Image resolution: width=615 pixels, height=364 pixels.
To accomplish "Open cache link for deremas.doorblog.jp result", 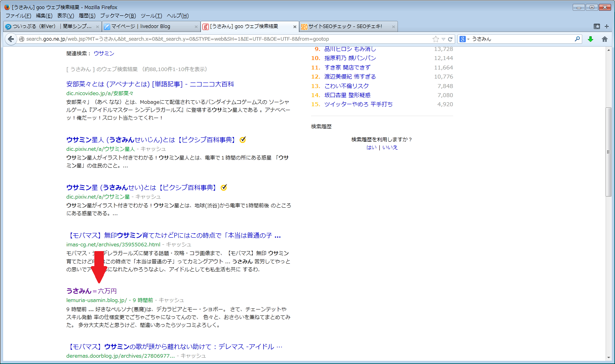I will (x=193, y=356).
